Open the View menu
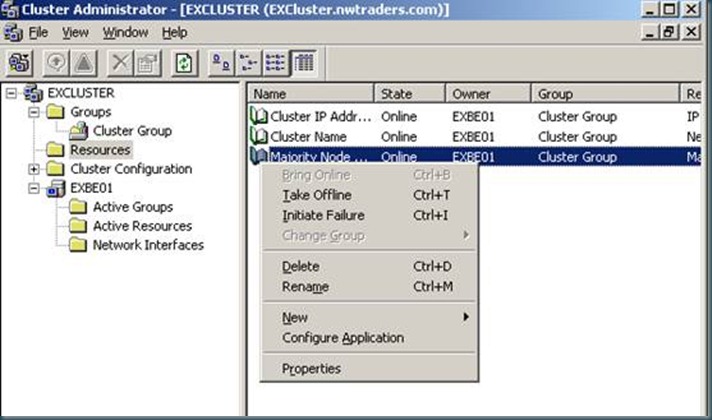This screenshot has height=420, width=712. pos(75,33)
